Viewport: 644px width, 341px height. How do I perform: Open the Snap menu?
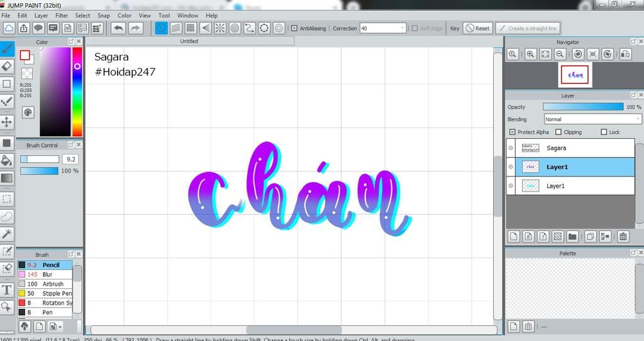104,15
